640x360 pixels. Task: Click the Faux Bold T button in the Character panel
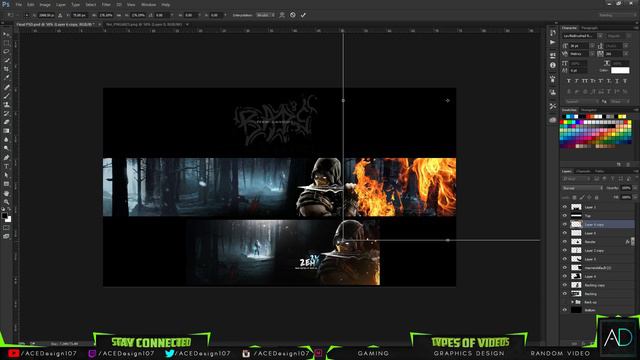click(x=569, y=81)
